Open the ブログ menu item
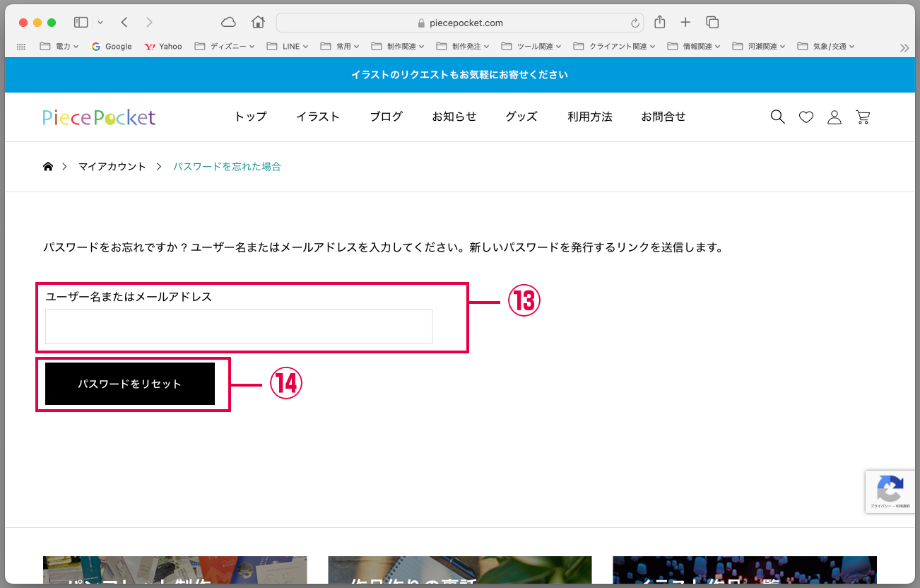The height and width of the screenshot is (588, 920). tap(387, 117)
